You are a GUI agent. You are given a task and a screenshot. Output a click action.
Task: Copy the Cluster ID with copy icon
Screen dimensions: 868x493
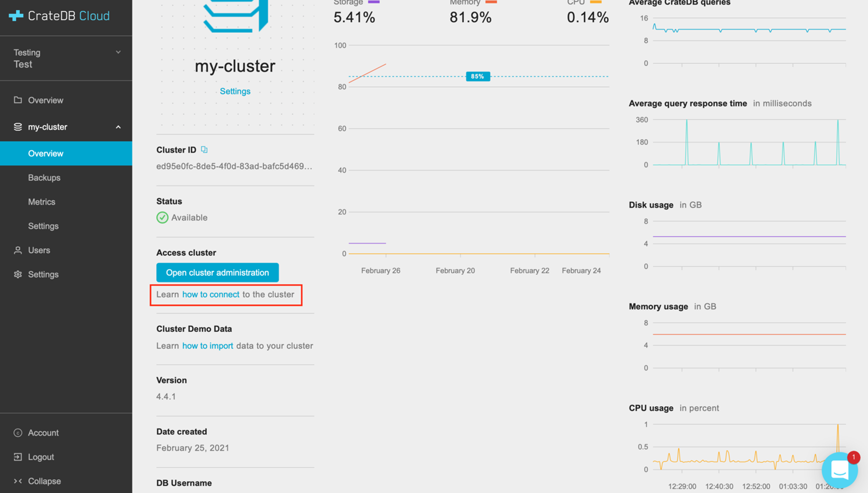point(204,149)
